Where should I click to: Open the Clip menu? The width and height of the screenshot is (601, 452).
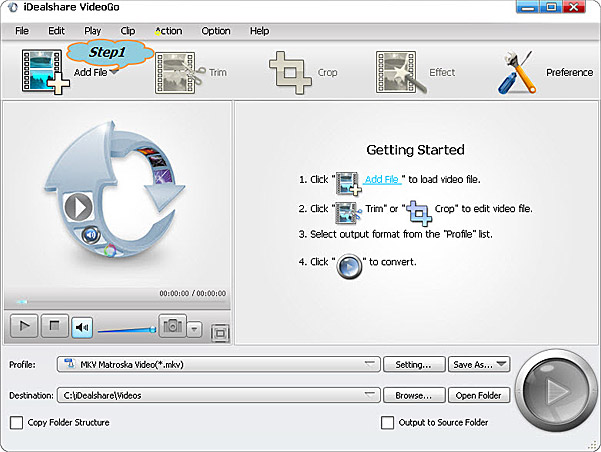coord(128,31)
